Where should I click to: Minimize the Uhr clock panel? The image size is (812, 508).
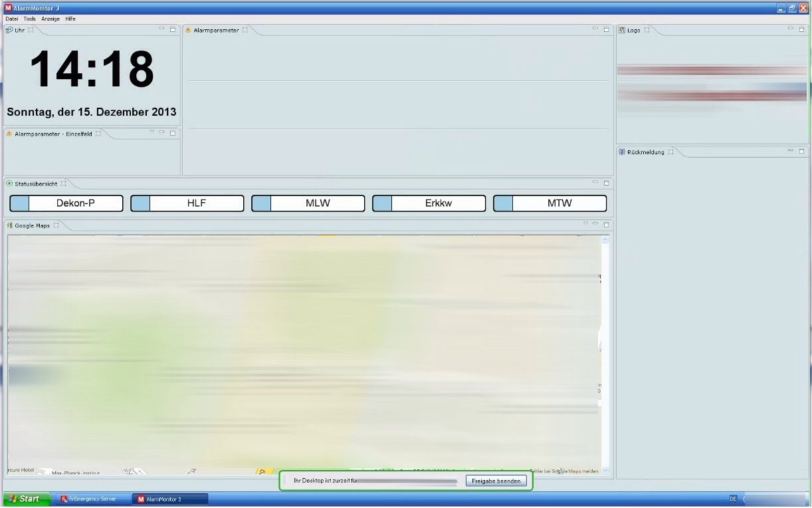(x=161, y=29)
